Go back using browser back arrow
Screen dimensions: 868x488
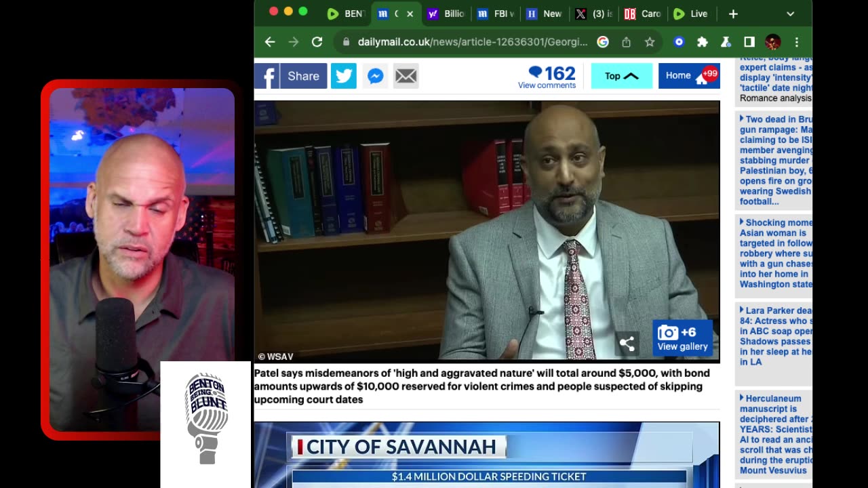point(270,42)
